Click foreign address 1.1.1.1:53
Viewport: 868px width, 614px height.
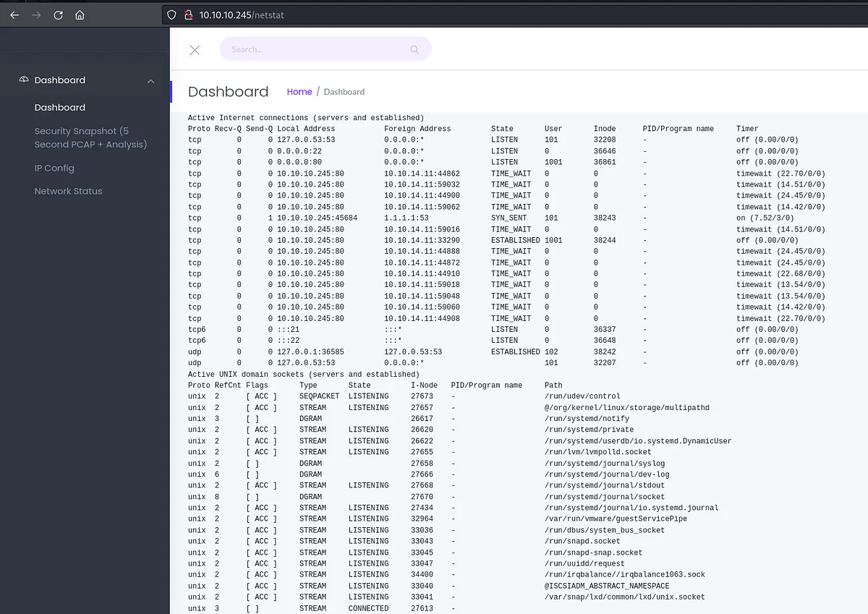pyautogui.click(x=407, y=218)
